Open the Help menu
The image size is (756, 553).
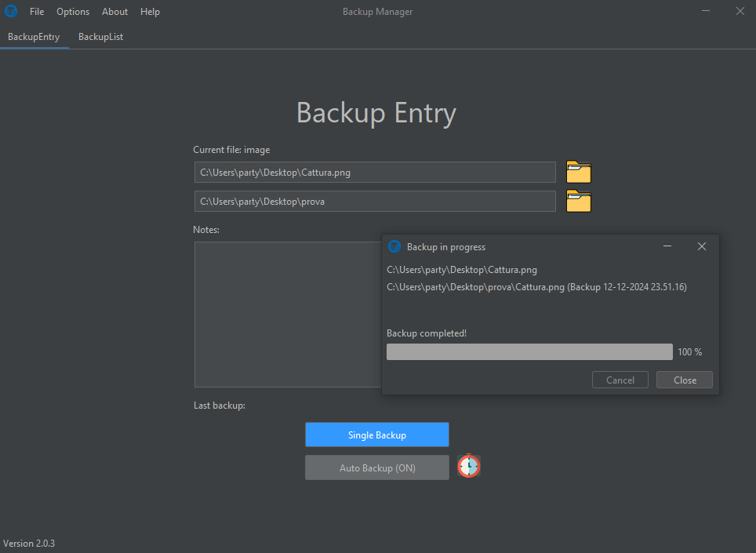tap(150, 12)
